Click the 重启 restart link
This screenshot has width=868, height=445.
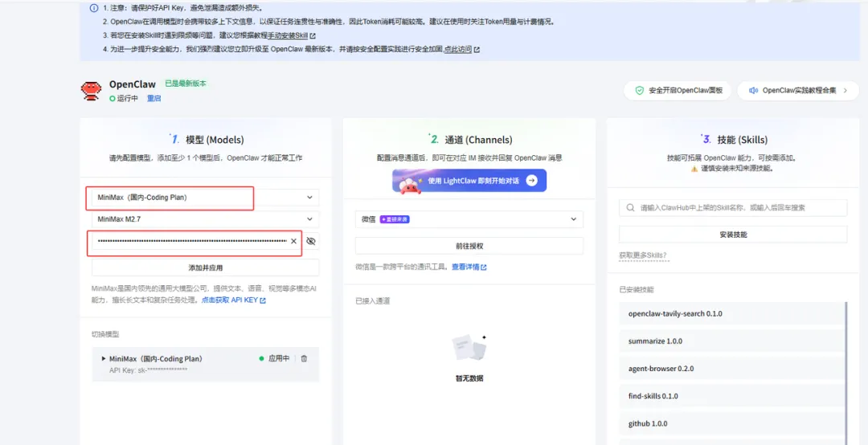click(x=154, y=99)
